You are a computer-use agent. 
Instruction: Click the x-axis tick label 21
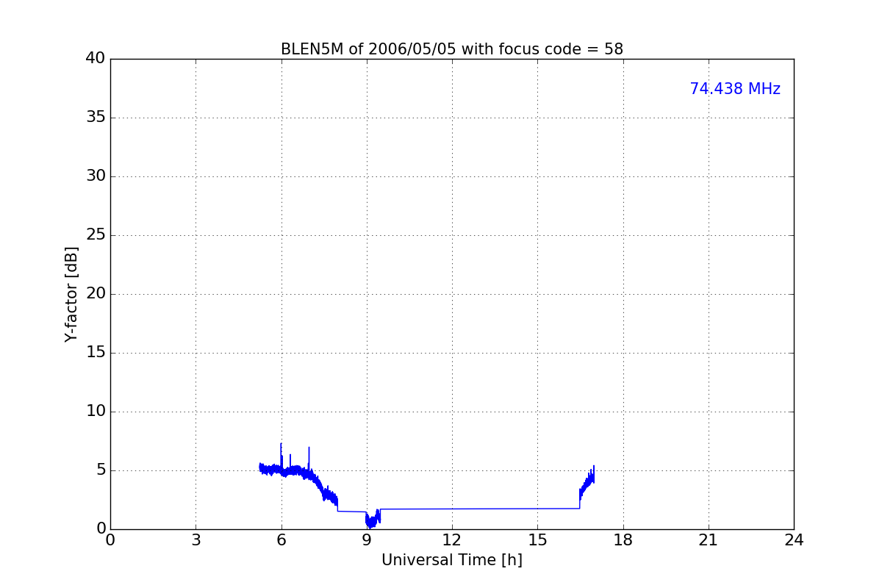tap(708, 540)
